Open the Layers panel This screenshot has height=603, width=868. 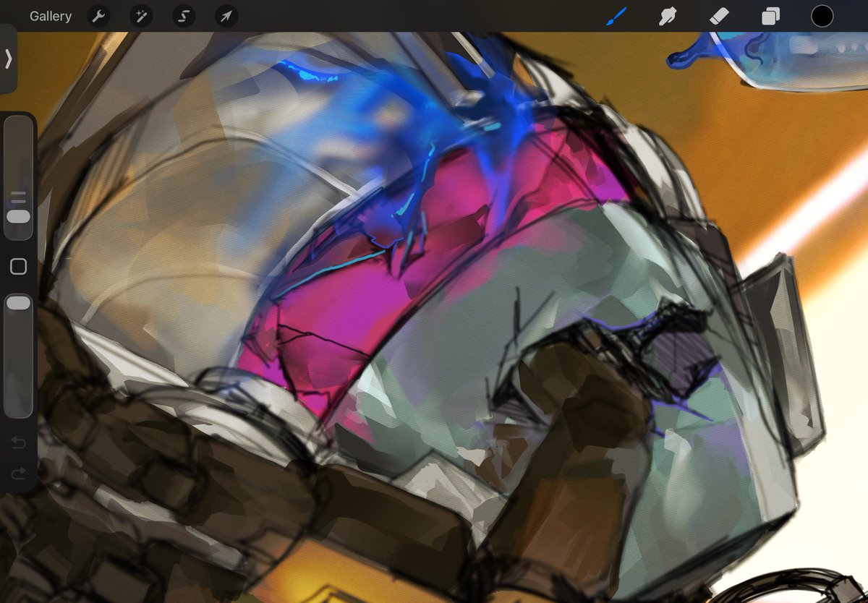pos(771,16)
